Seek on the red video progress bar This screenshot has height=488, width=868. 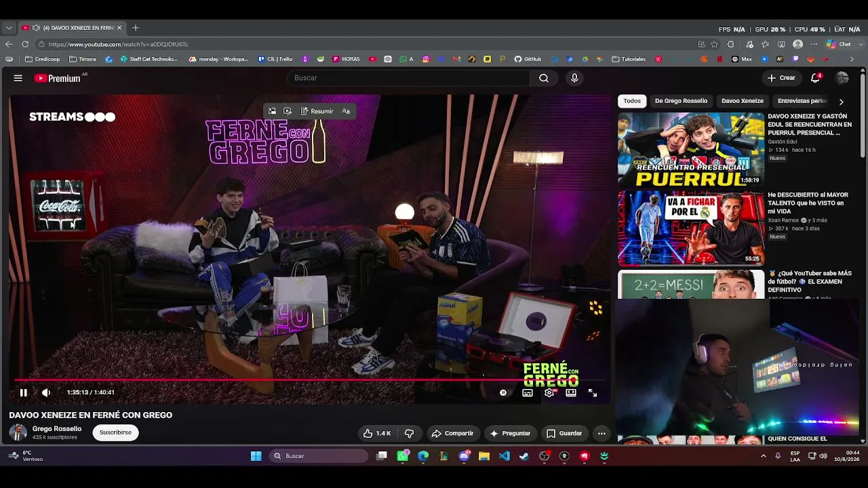click(x=309, y=380)
